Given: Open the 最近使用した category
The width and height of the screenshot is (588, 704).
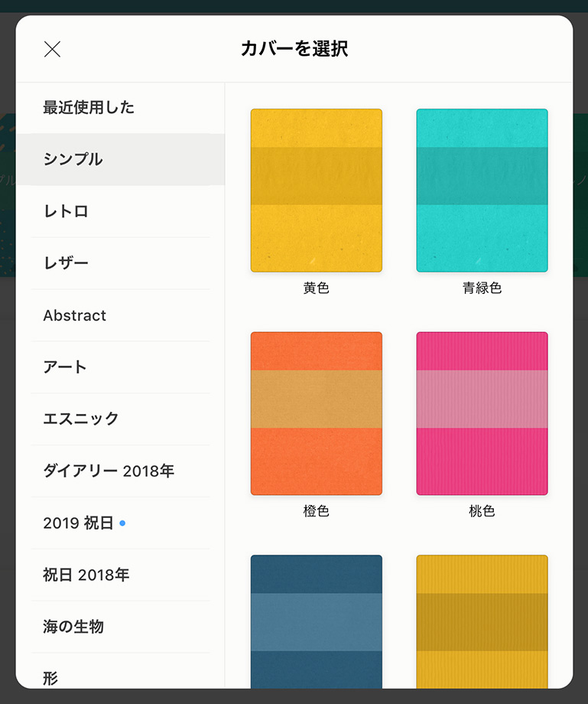Looking at the screenshot, I should pyautogui.click(x=120, y=108).
